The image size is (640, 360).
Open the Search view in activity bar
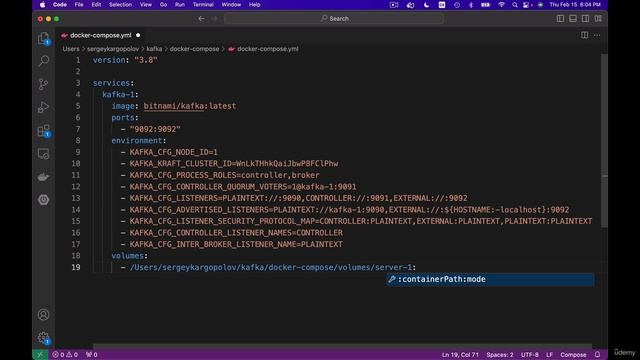[43, 61]
